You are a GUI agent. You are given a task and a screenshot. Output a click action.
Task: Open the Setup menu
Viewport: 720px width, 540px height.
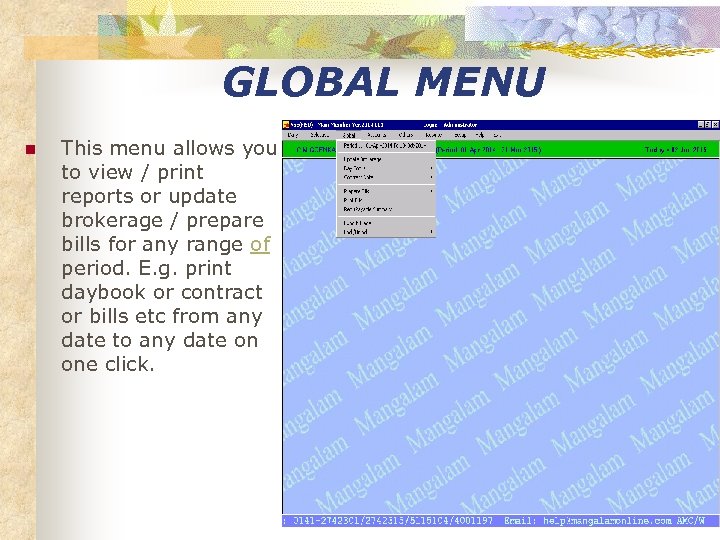pos(460,135)
